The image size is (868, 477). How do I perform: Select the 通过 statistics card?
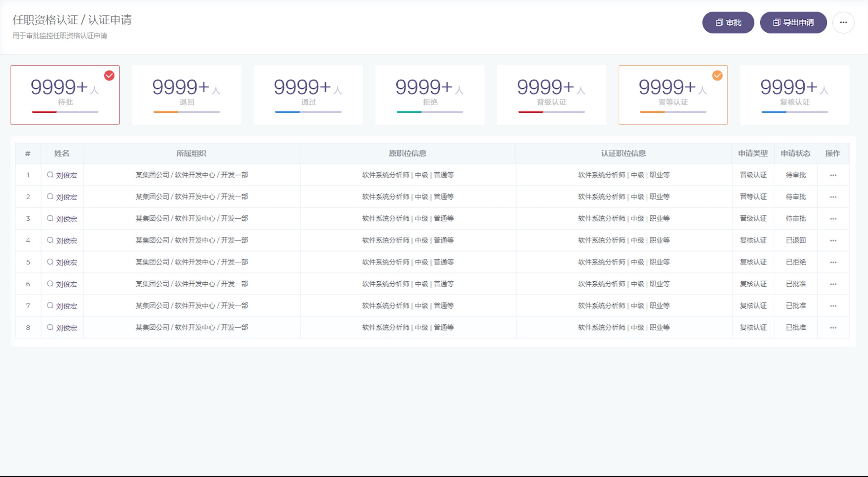pos(308,95)
